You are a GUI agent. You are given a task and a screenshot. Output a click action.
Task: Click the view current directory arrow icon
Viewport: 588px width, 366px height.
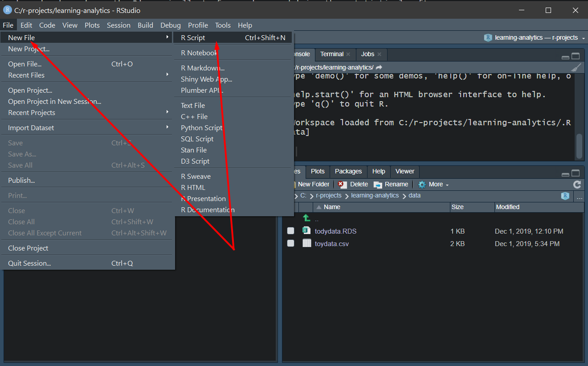click(x=379, y=67)
